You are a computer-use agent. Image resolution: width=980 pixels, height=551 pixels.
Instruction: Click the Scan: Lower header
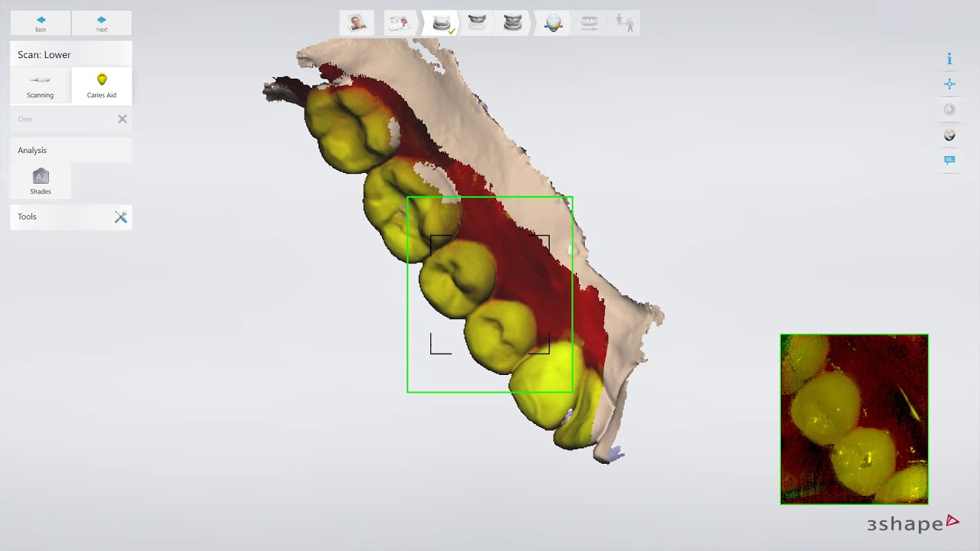(71, 54)
